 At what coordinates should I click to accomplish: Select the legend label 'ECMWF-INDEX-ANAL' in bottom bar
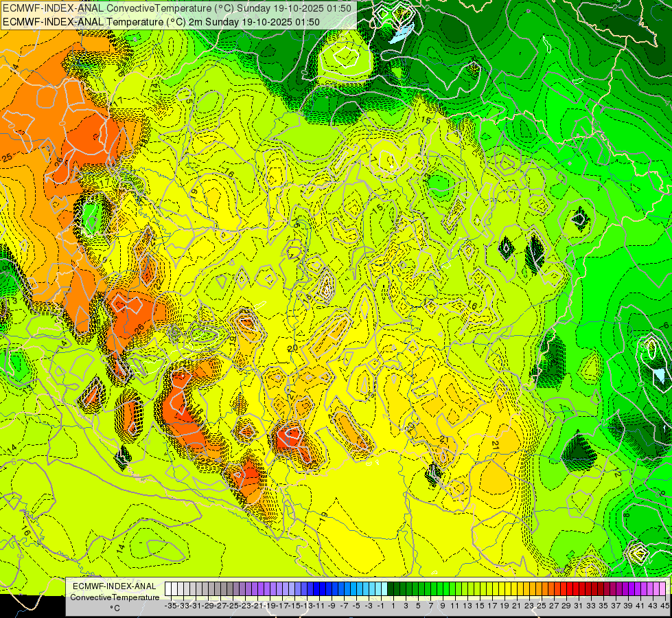[115, 586]
